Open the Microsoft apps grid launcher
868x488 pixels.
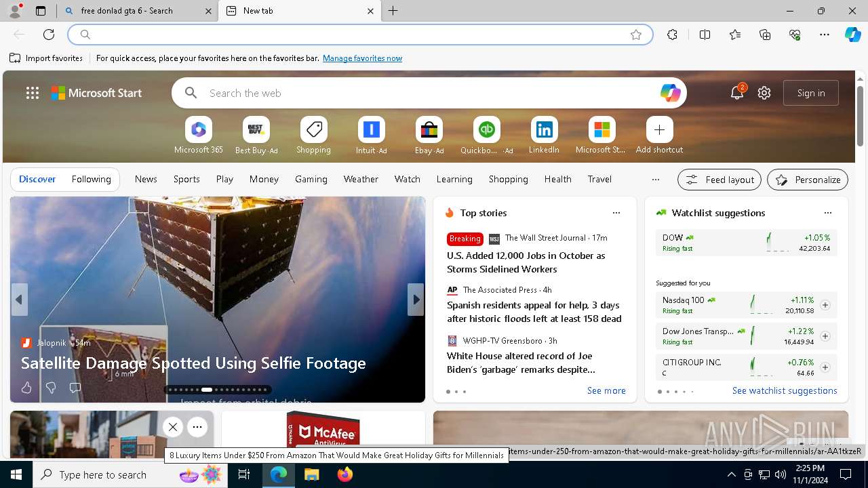(x=33, y=93)
